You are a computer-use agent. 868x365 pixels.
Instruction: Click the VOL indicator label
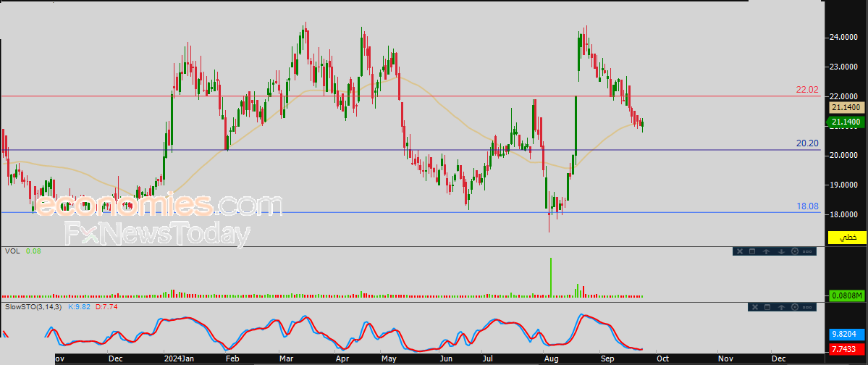click(x=12, y=251)
